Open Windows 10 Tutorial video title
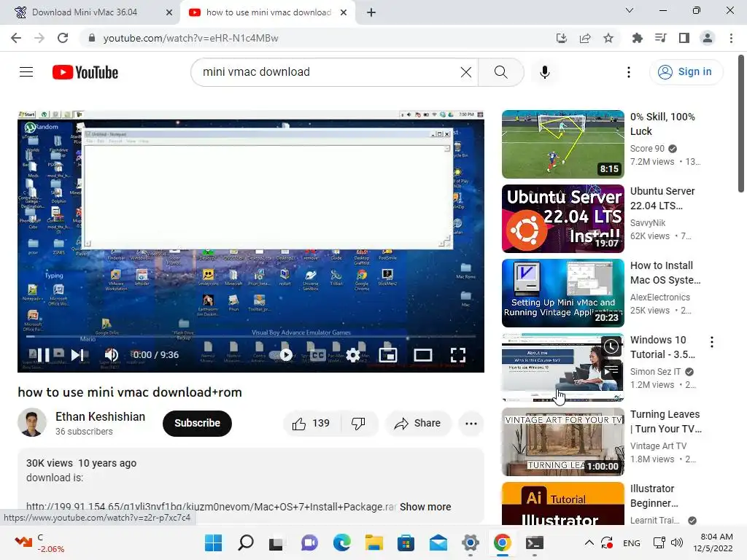 coord(662,347)
